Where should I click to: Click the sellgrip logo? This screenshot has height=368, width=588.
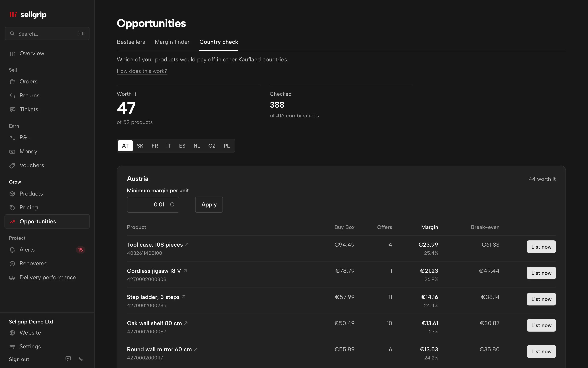(28, 15)
